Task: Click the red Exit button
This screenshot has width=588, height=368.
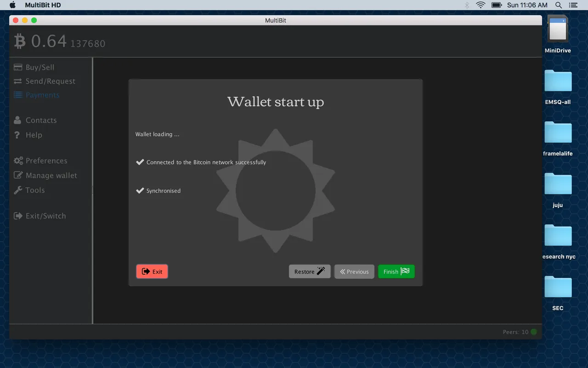Action: [x=152, y=271]
